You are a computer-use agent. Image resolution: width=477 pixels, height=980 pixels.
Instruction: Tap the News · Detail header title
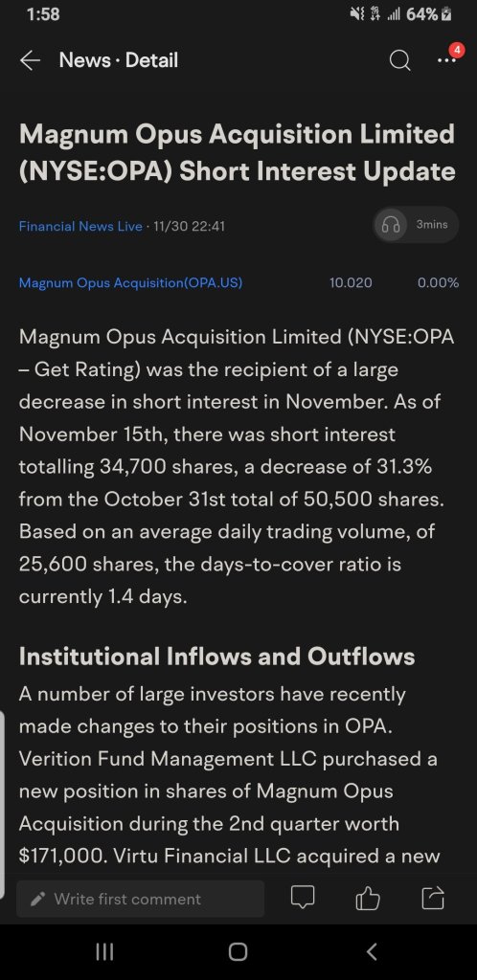[118, 60]
